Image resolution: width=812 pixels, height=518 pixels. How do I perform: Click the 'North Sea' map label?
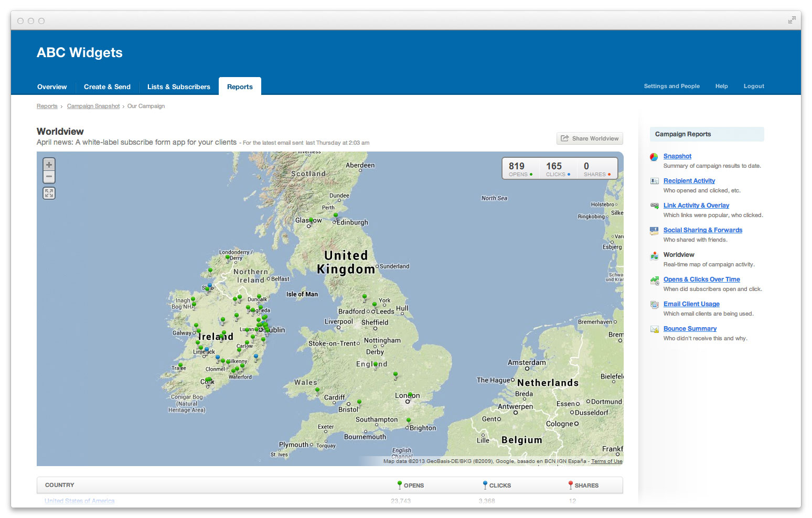click(x=494, y=198)
